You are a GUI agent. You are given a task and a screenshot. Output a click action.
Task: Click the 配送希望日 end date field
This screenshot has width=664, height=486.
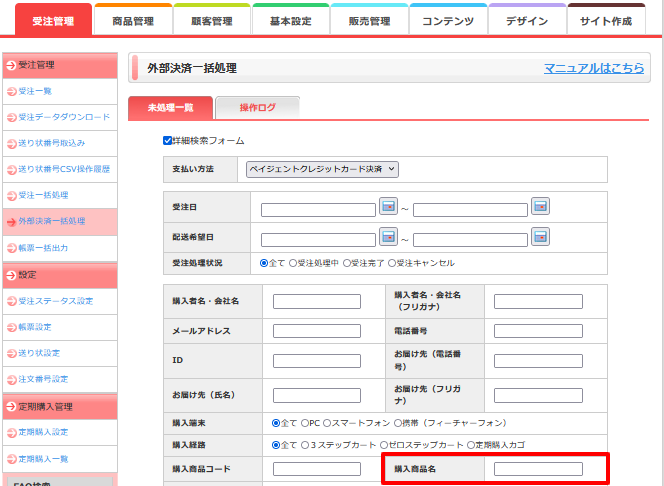[x=470, y=240]
